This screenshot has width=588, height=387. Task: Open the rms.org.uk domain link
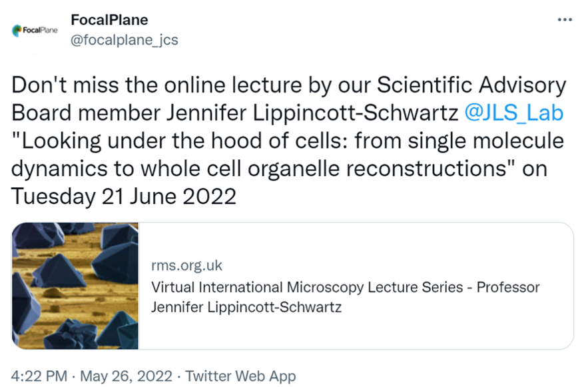(187, 266)
